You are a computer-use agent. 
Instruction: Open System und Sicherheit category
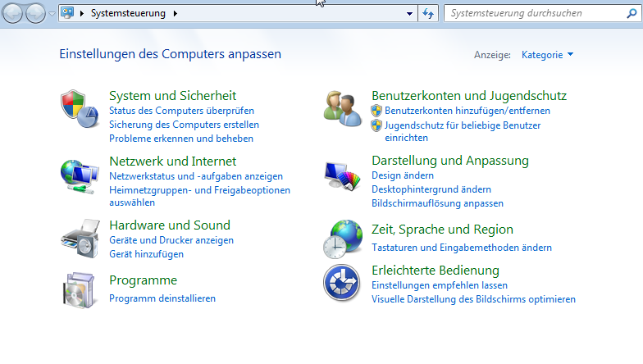coord(172,96)
